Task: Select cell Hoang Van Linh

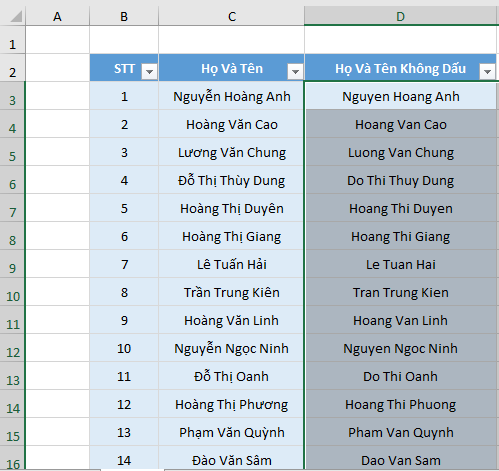Action: (401, 320)
